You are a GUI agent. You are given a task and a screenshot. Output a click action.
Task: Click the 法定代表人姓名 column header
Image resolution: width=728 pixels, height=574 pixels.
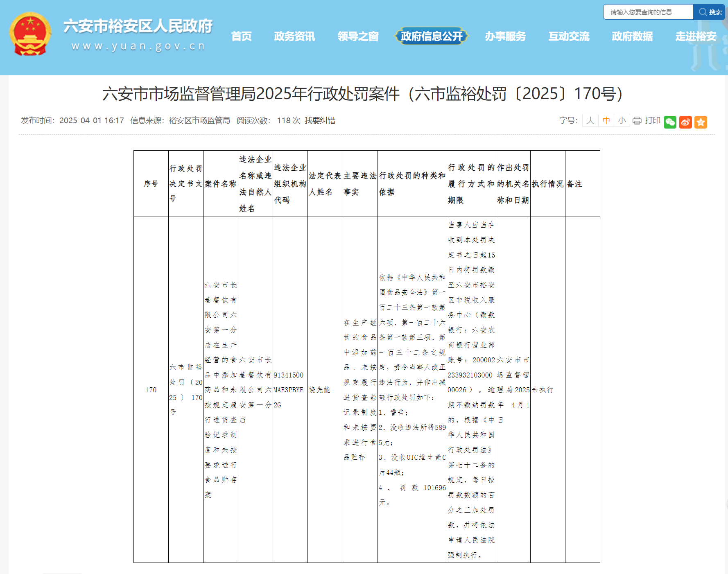pos(325,184)
